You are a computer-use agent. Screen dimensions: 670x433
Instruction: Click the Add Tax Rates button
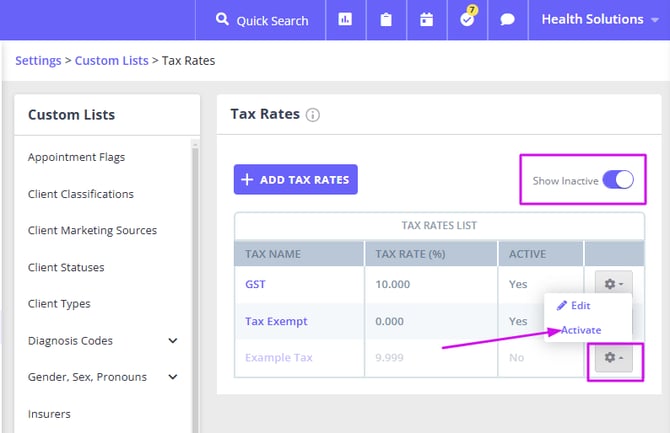coord(295,180)
